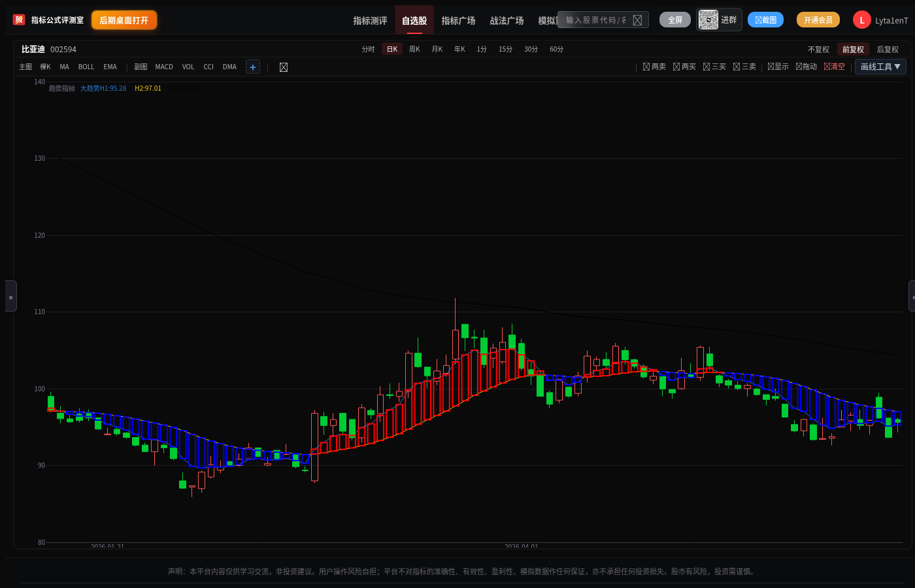Select the VOL sub-chart indicator
Image resolution: width=915 pixels, height=588 pixels.
(188, 67)
